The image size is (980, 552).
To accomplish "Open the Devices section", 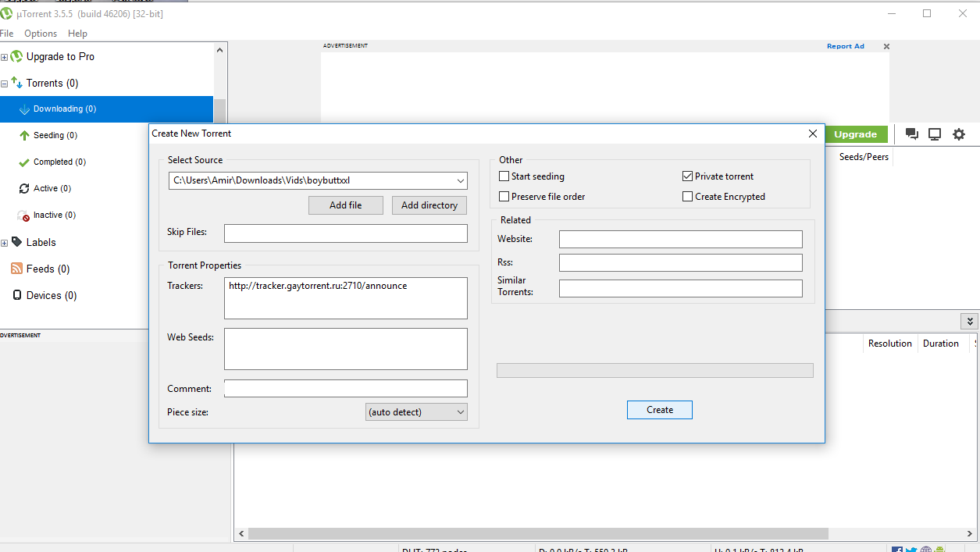I will click(48, 295).
